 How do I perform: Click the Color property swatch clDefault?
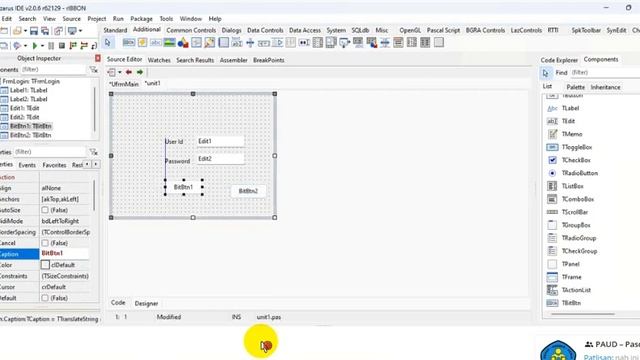[x=45, y=265]
